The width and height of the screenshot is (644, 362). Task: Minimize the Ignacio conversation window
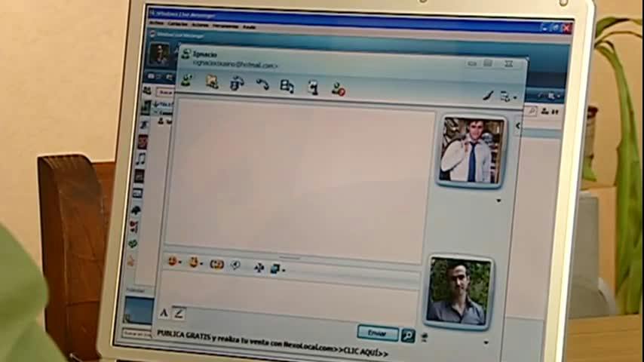click(x=472, y=63)
